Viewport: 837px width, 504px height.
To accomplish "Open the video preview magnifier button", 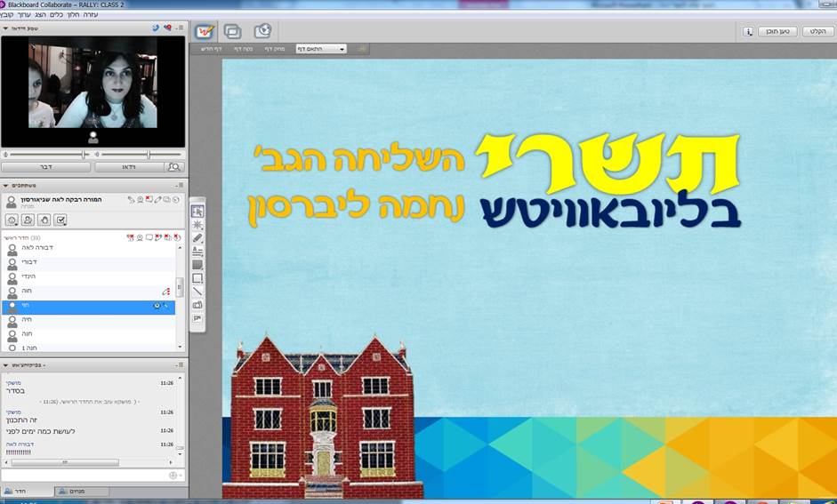I will [173, 167].
